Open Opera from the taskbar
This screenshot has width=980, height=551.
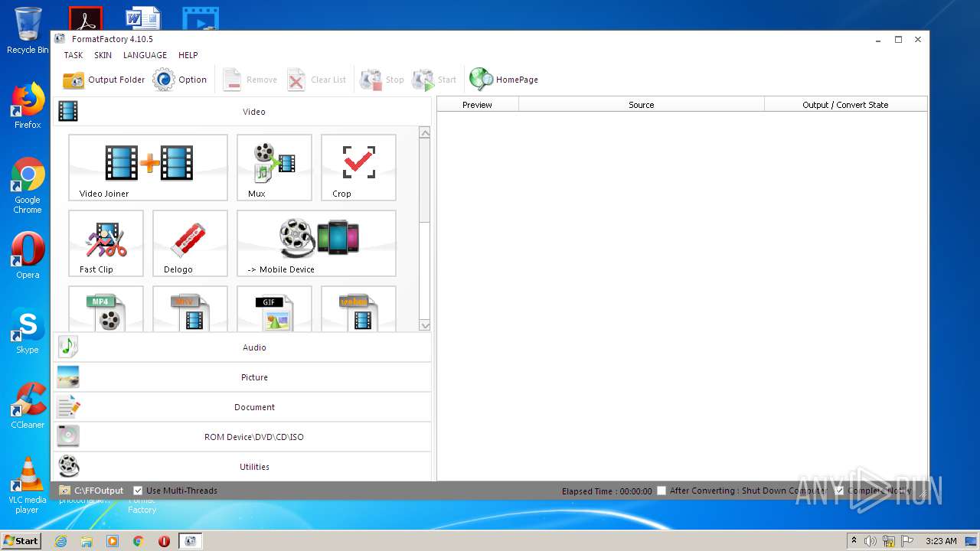[x=164, y=541]
